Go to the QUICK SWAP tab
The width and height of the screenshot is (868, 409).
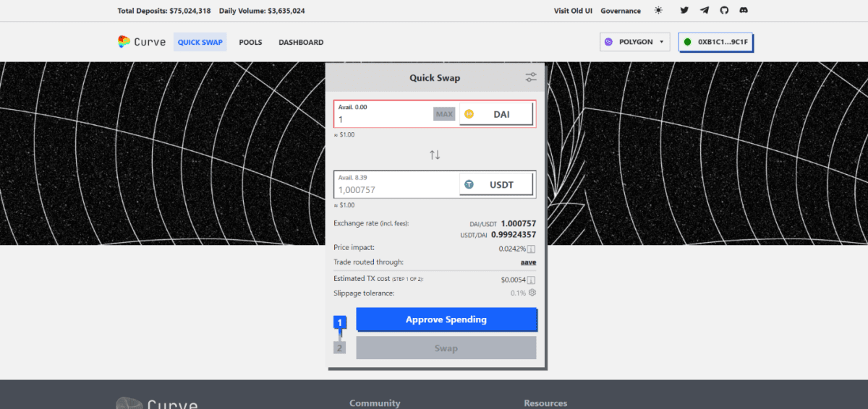tap(200, 42)
